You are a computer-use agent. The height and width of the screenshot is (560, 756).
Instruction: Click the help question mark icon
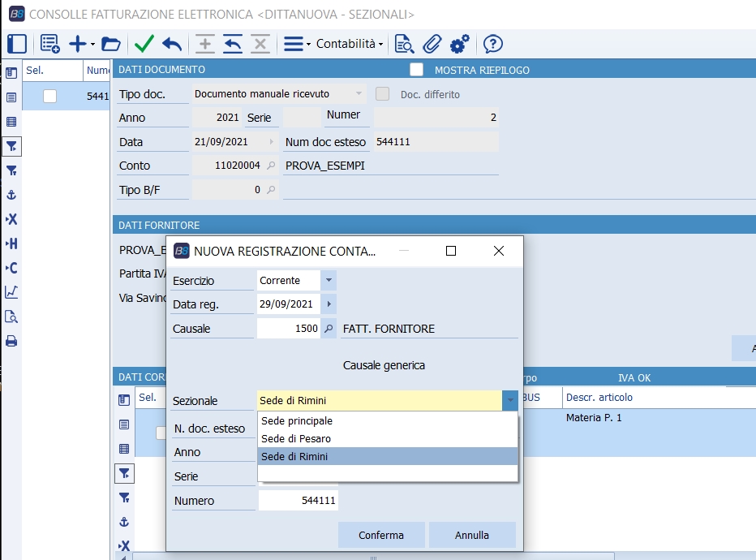[492, 44]
